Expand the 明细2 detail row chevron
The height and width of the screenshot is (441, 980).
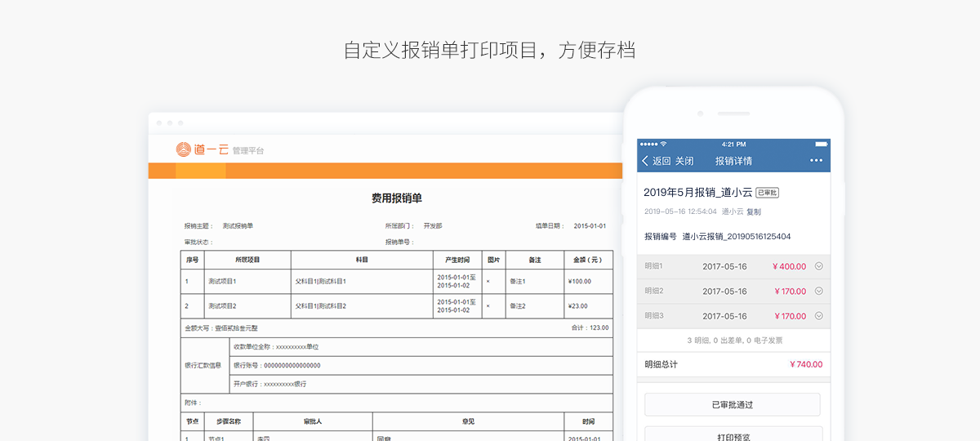point(818,291)
